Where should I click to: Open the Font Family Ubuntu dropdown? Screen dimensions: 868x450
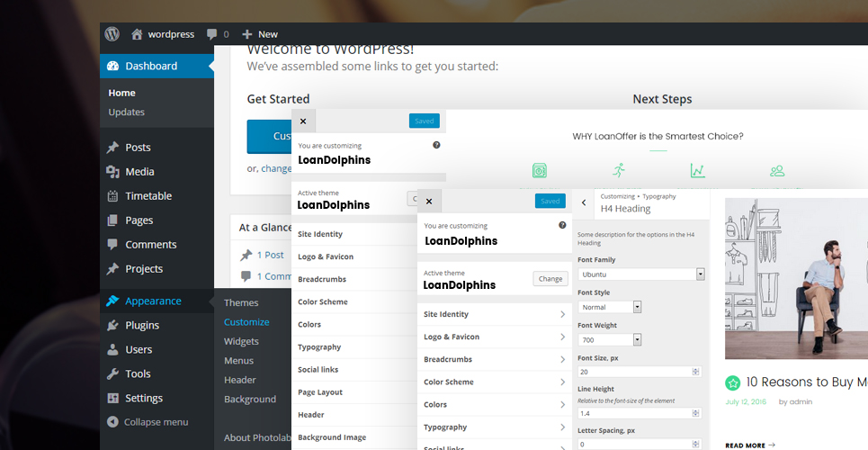pos(641,274)
